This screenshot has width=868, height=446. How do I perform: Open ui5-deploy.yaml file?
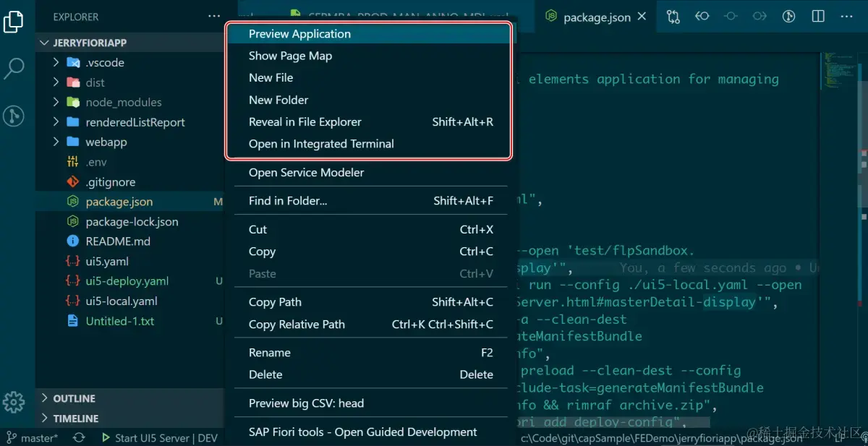pyautogui.click(x=130, y=281)
